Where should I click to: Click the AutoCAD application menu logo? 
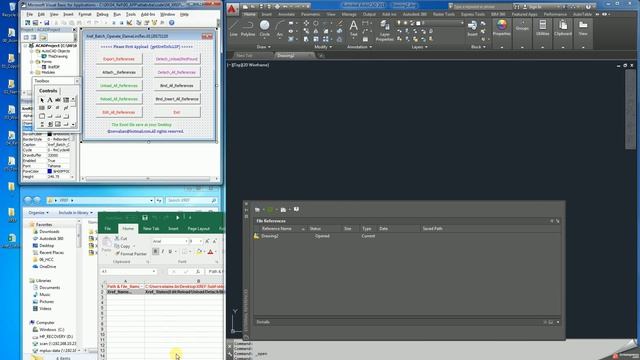(232, 8)
